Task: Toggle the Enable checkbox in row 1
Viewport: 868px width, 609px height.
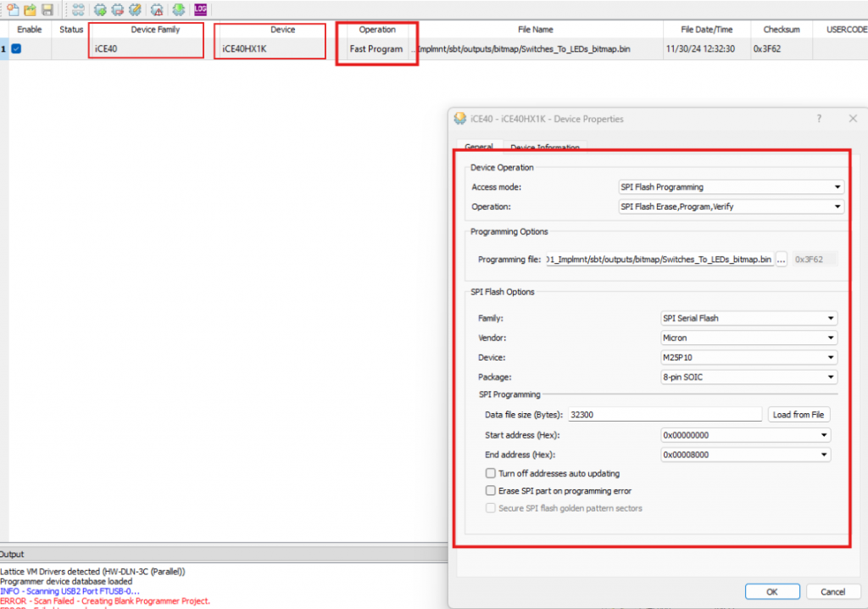Action: 16,49
